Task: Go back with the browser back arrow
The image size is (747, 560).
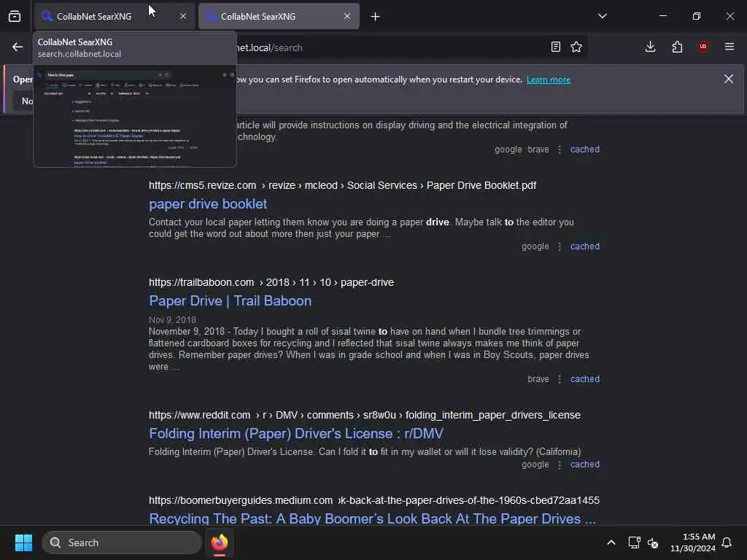Action: [x=18, y=47]
